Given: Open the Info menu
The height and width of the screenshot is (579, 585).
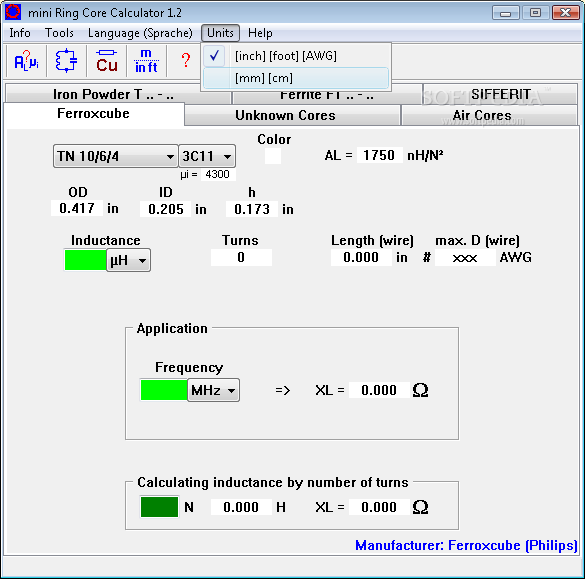Looking at the screenshot, I should pyautogui.click(x=20, y=33).
